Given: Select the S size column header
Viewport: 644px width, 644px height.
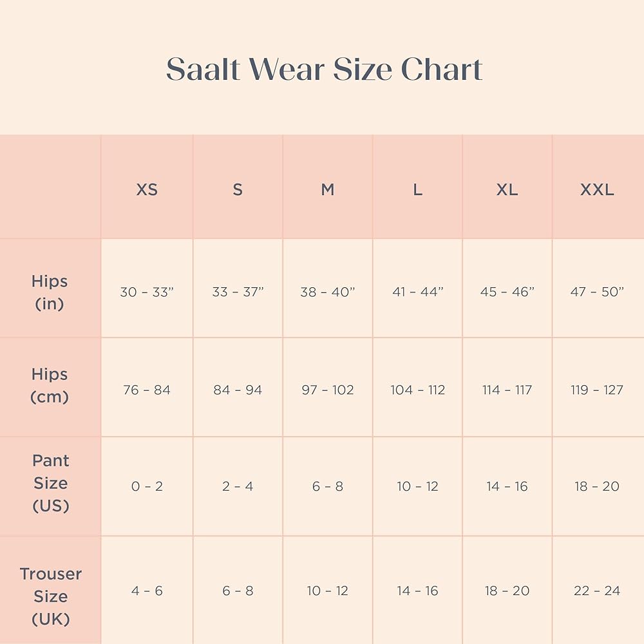Looking at the screenshot, I should pos(238,190).
